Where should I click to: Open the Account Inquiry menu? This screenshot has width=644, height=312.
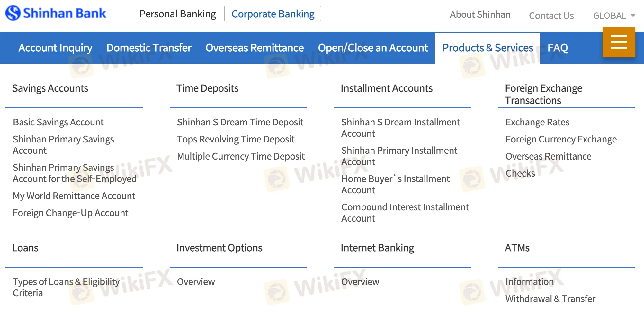(x=55, y=48)
